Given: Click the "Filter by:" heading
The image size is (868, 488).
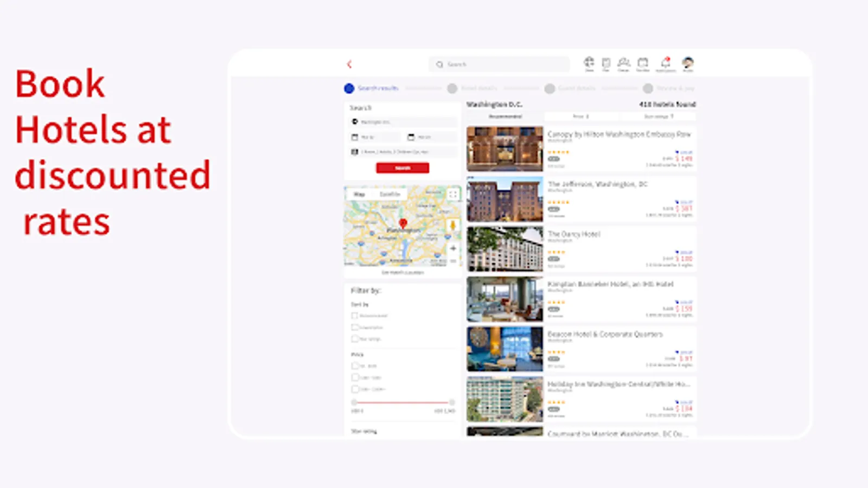Looking at the screenshot, I should 366,291.
